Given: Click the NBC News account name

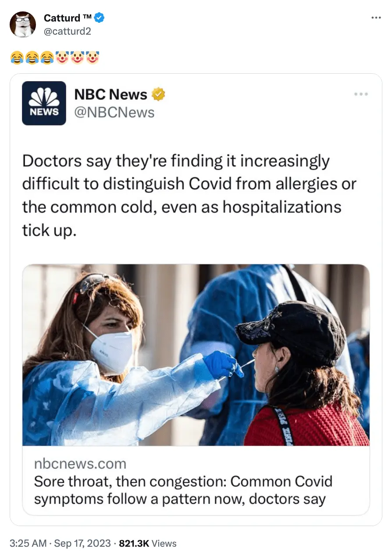Looking at the screenshot, I should coord(110,94).
